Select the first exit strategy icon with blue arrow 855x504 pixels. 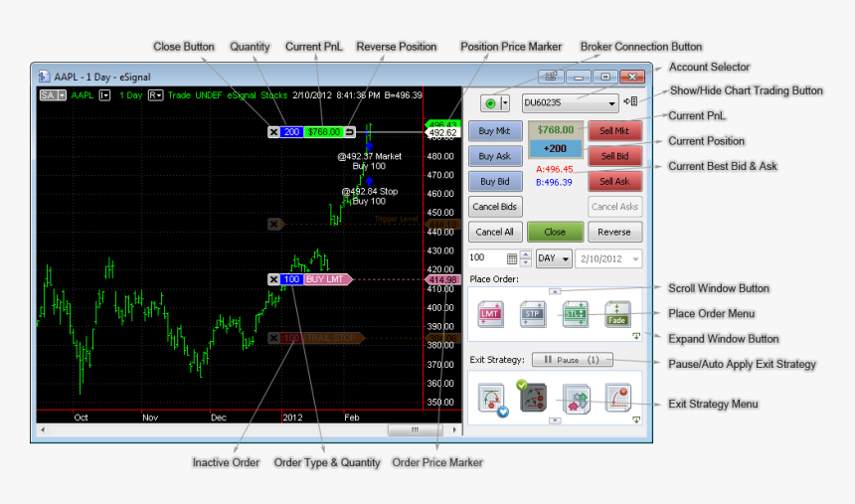(x=492, y=400)
